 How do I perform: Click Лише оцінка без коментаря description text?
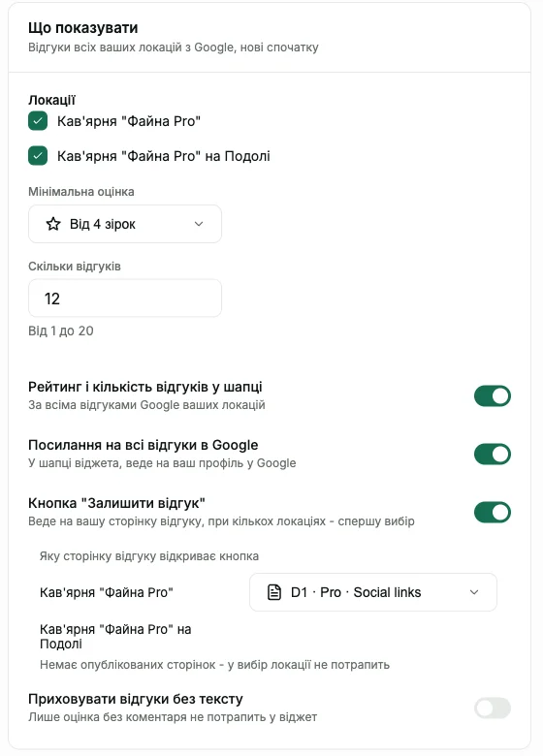coord(173,717)
